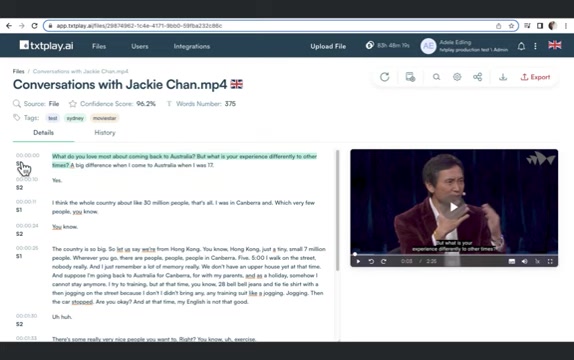The height and width of the screenshot is (360, 574).
Task: Click S2 speaker label beside 'Uh huh.'
Action: pyautogui.click(x=19, y=324)
